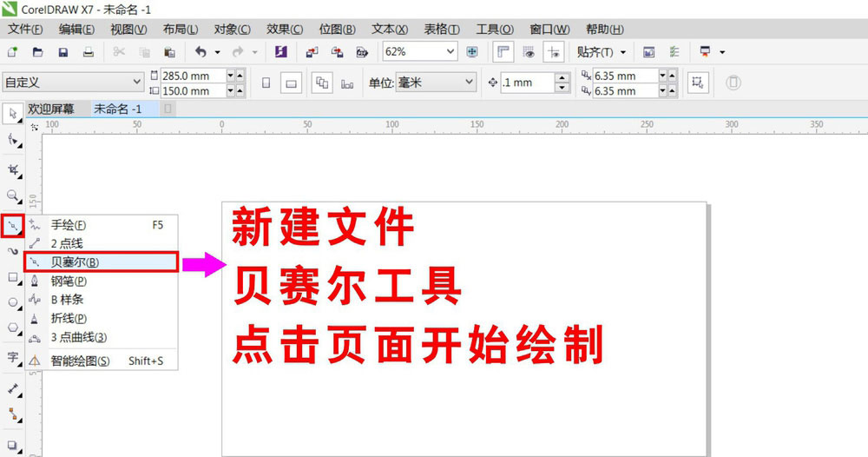Select the Rectangle tool
The image size is (868, 457).
tap(13, 277)
